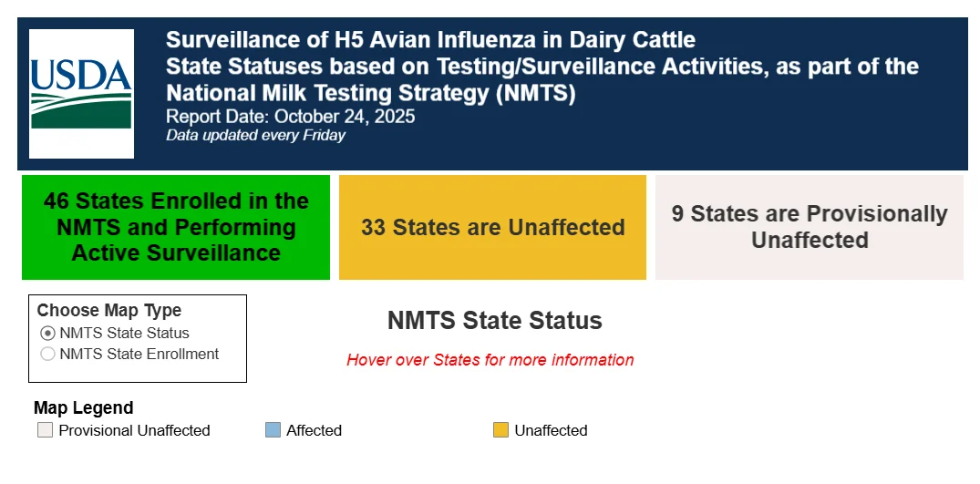
Task: Click the NMTS State Enrollment label text
Action: click(x=139, y=354)
